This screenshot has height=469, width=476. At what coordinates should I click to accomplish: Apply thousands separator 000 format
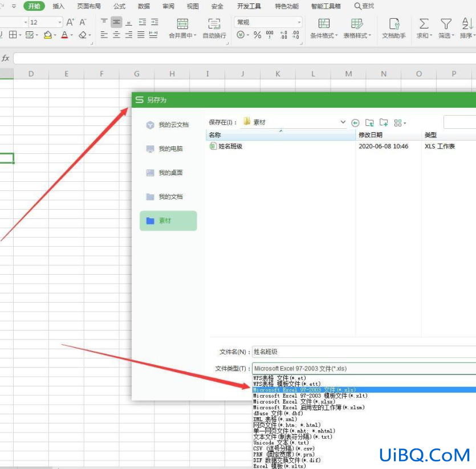(270, 35)
